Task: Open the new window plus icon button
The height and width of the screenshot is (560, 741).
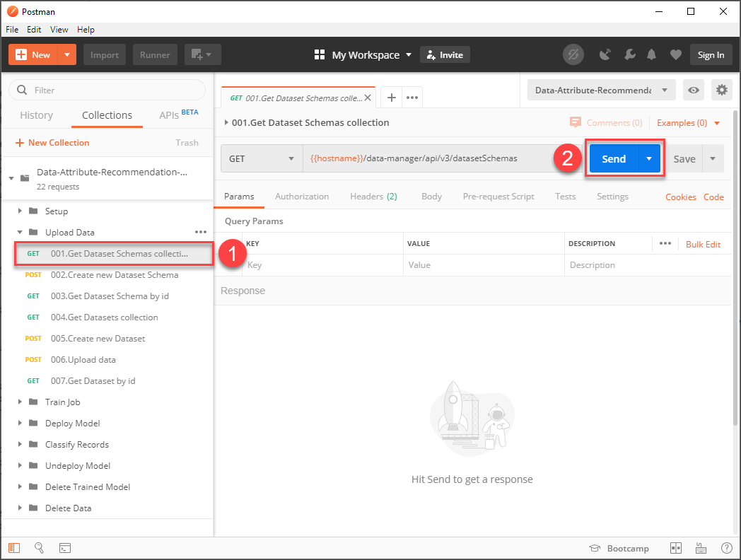Action: [x=202, y=55]
